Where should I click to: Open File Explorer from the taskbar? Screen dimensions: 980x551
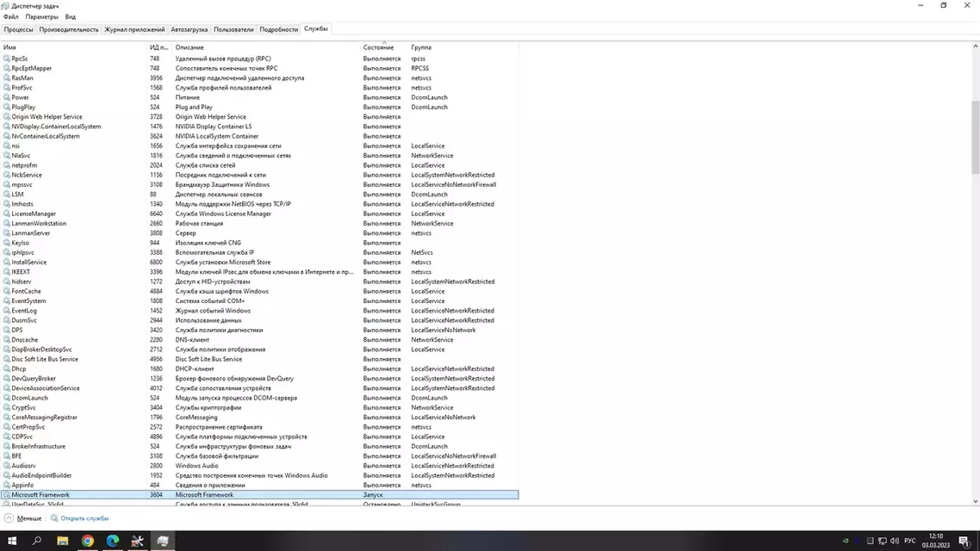point(63,541)
